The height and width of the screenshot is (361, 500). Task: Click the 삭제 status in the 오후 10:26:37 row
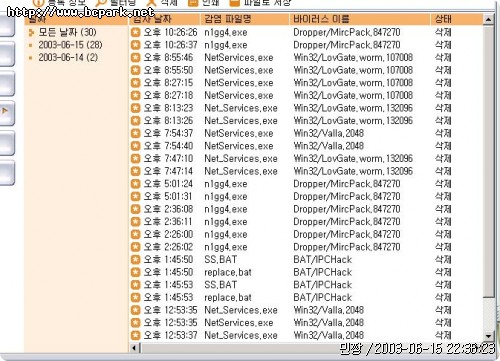tap(443, 45)
